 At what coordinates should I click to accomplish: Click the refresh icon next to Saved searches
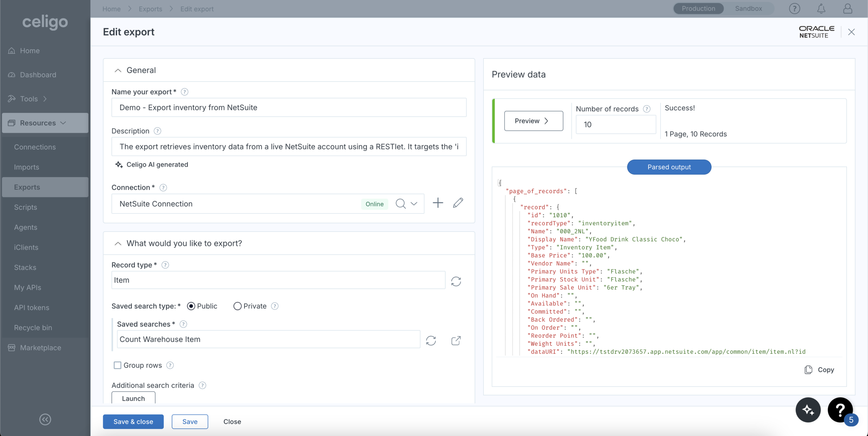(x=431, y=340)
